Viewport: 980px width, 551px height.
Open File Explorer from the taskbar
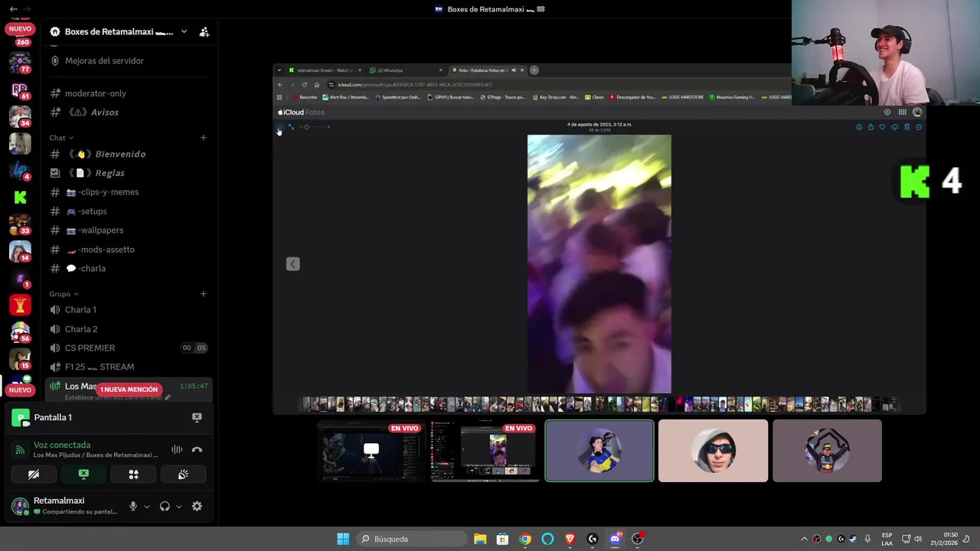pyautogui.click(x=480, y=539)
